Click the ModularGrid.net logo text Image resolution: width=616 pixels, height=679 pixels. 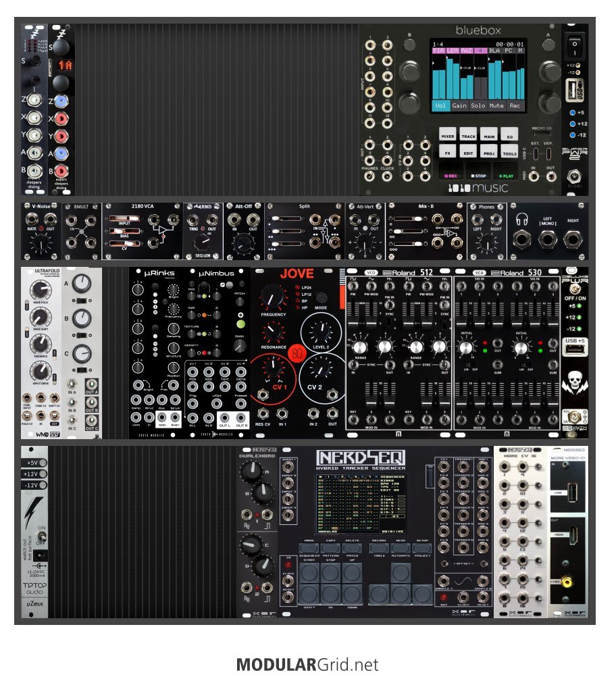click(x=307, y=664)
